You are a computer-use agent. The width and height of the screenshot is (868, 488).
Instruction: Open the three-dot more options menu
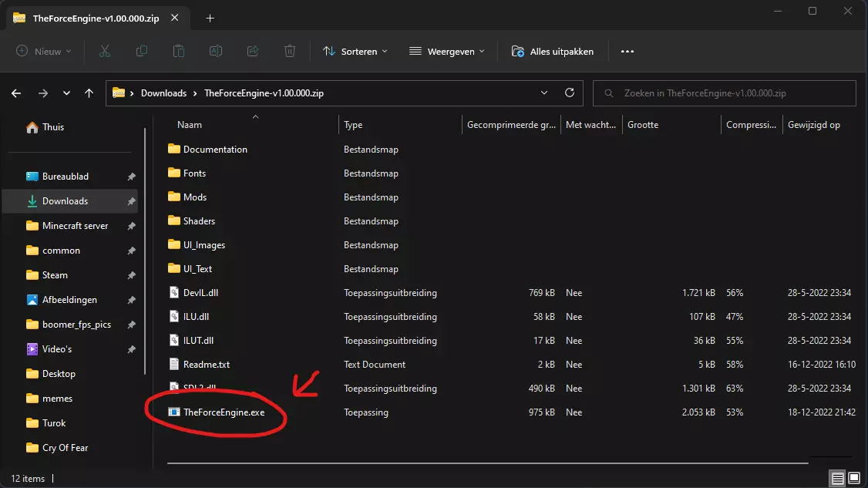[x=627, y=52]
